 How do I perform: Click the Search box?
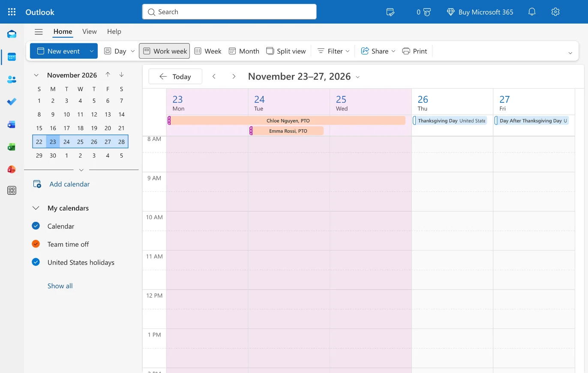(x=229, y=12)
